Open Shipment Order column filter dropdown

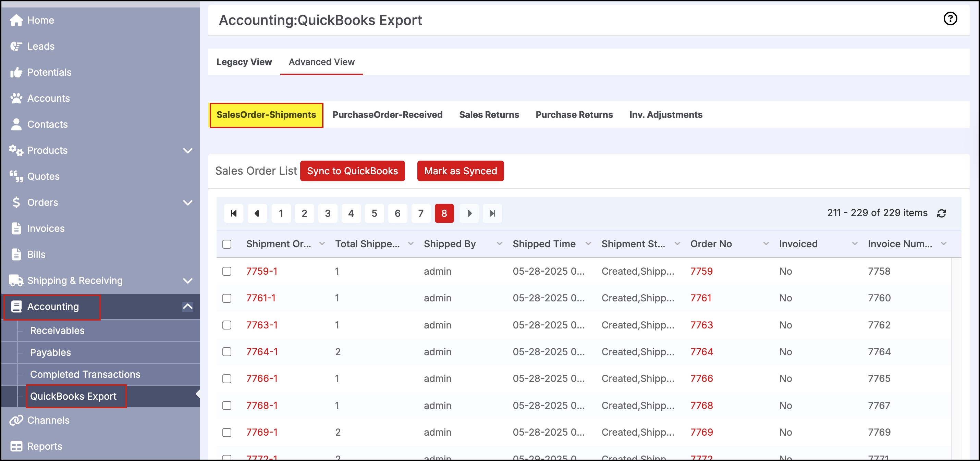point(322,244)
